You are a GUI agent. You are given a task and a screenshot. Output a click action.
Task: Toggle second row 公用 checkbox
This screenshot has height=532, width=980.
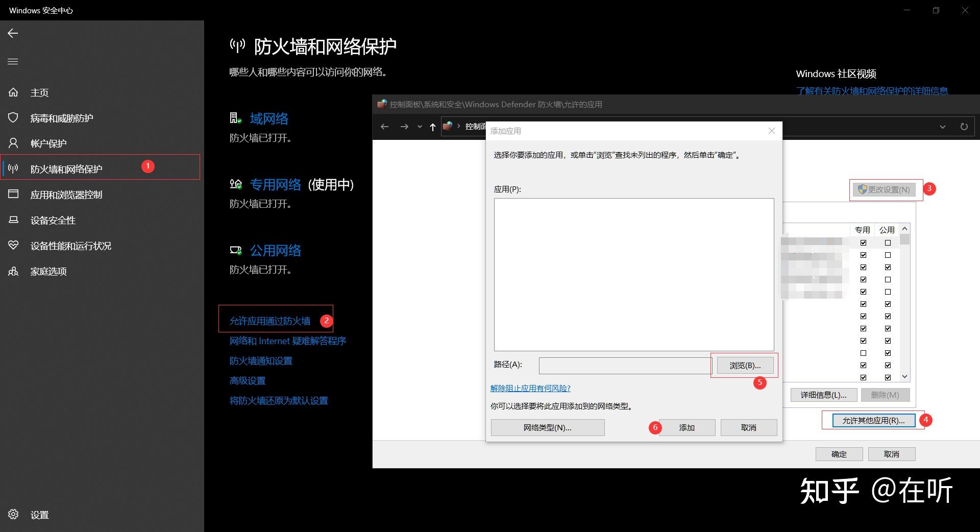point(888,255)
